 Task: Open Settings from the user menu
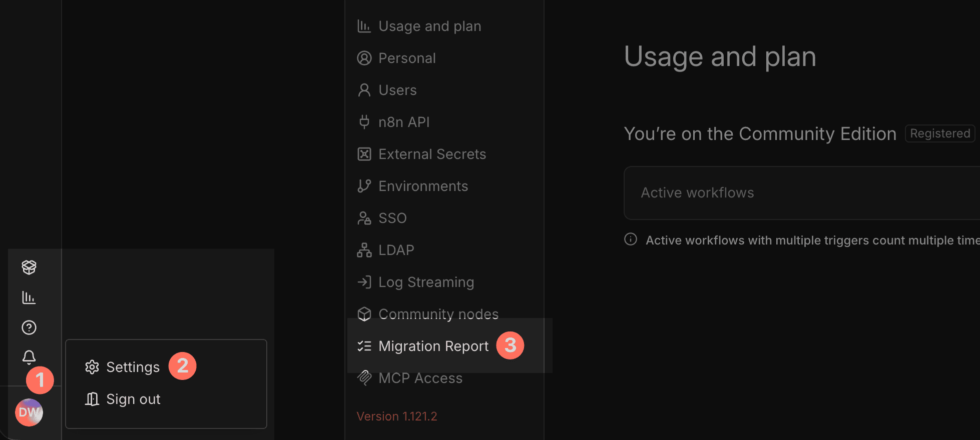tap(133, 366)
